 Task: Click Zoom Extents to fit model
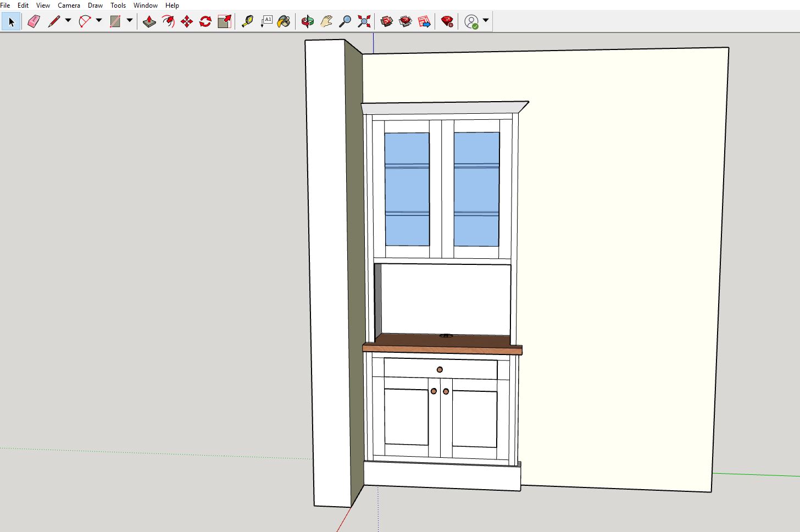[364, 21]
